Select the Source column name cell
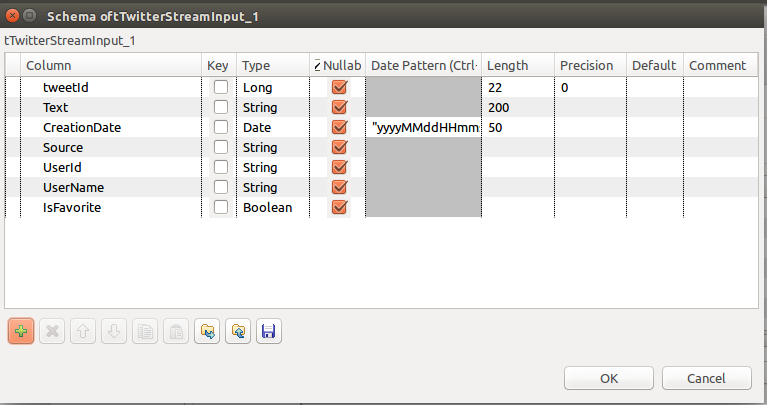This screenshot has width=767, height=405. point(111,148)
